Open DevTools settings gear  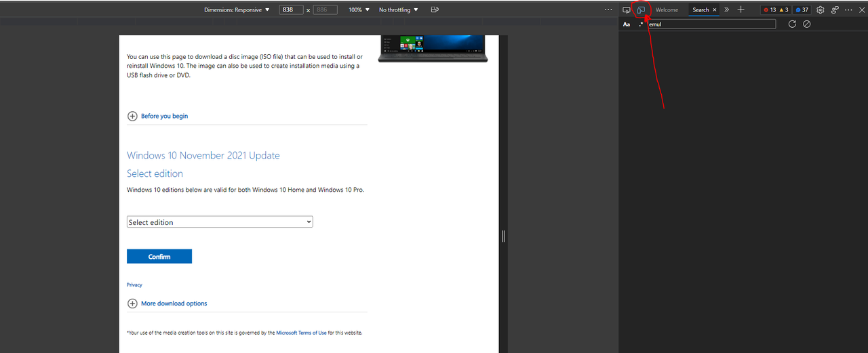(820, 9)
